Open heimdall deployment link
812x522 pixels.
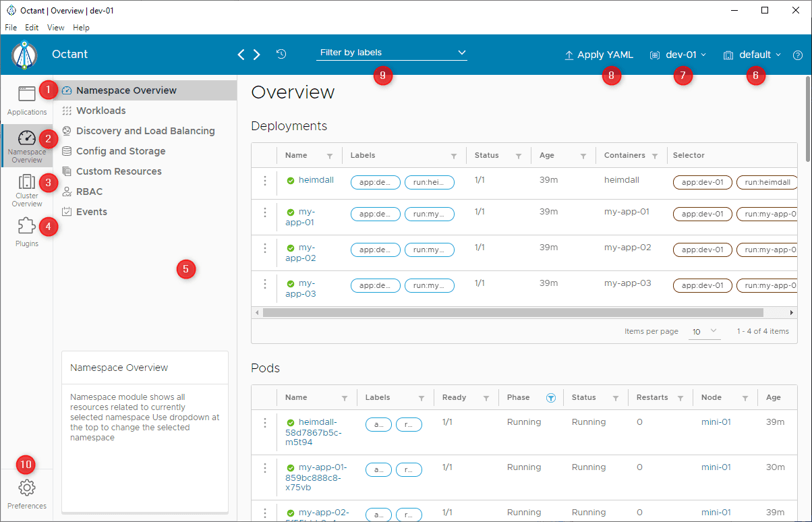(x=317, y=181)
